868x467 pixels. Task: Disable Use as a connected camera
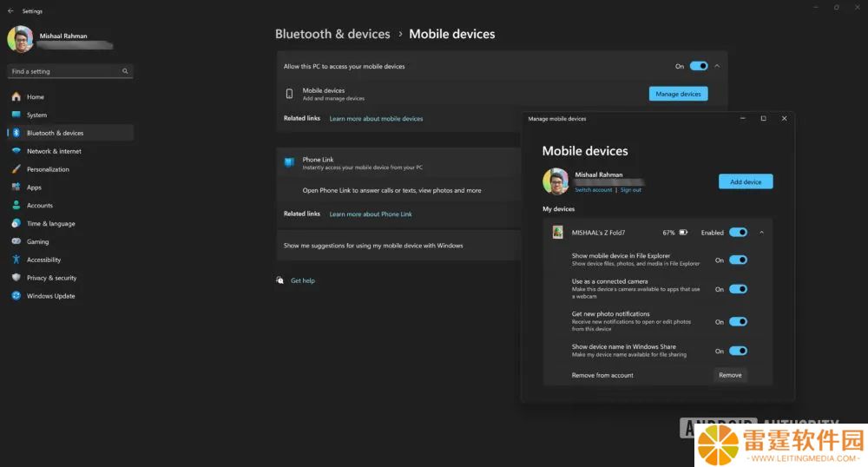[738, 289]
